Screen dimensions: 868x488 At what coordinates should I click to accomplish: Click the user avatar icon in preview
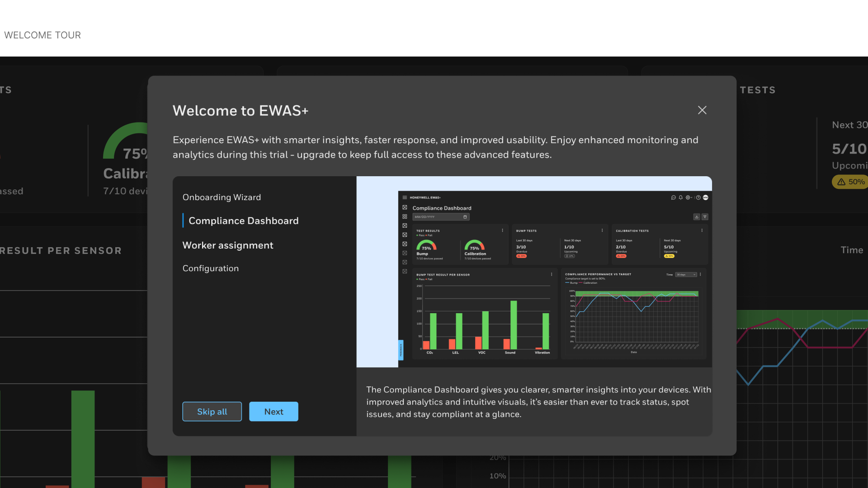[706, 197]
